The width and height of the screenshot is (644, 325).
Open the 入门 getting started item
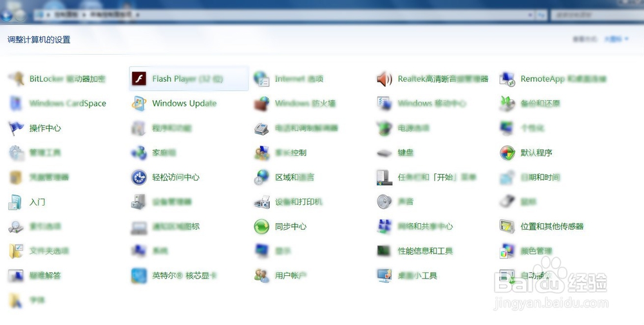26,202
